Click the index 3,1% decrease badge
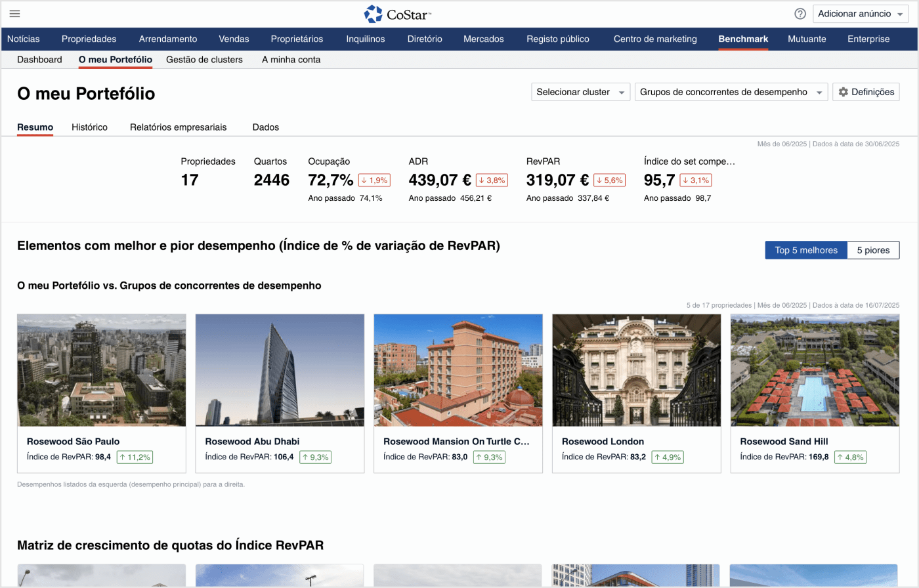The image size is (919, 588). 696,180
